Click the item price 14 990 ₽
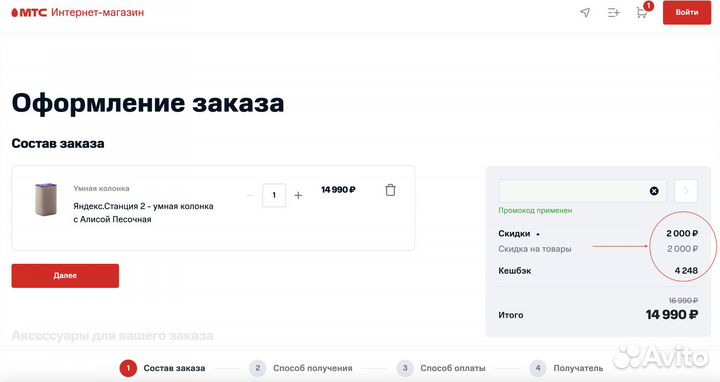Screen dimensions: 720x382 point(338,190)
